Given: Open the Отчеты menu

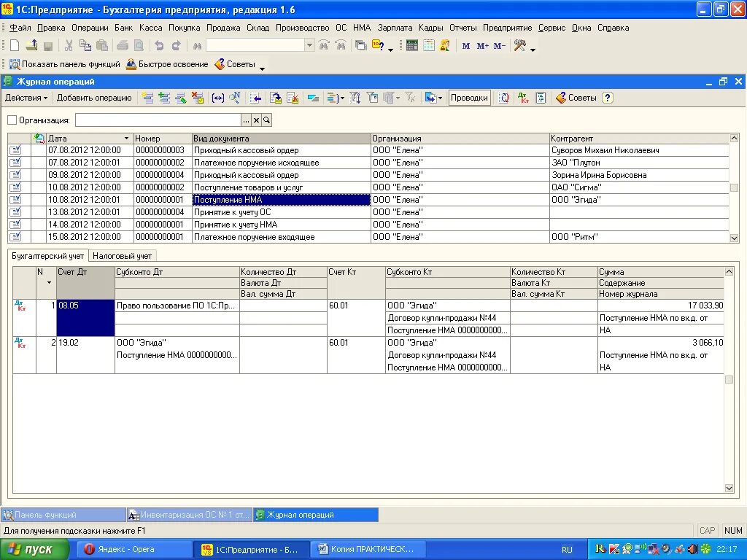Looking at the screenshot, I should pos(463,28).
